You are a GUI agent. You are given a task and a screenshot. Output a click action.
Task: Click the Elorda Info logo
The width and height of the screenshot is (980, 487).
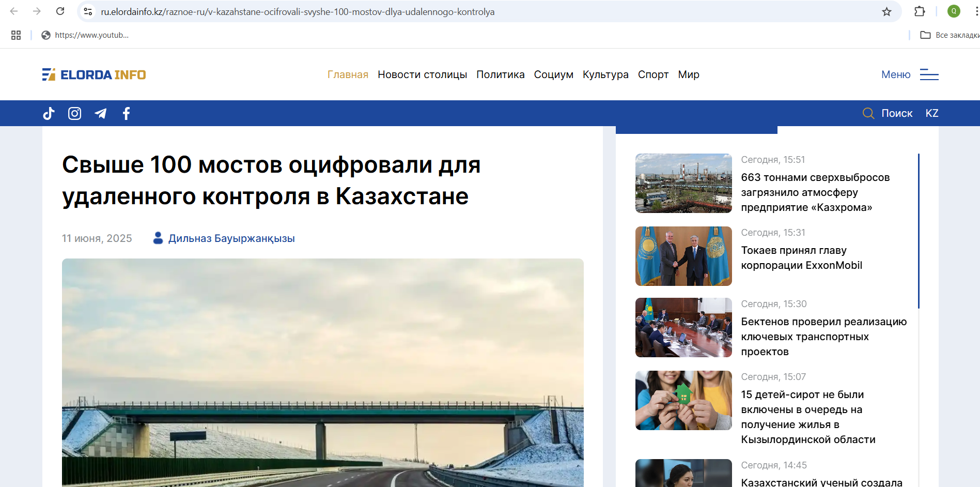point(94,74)
